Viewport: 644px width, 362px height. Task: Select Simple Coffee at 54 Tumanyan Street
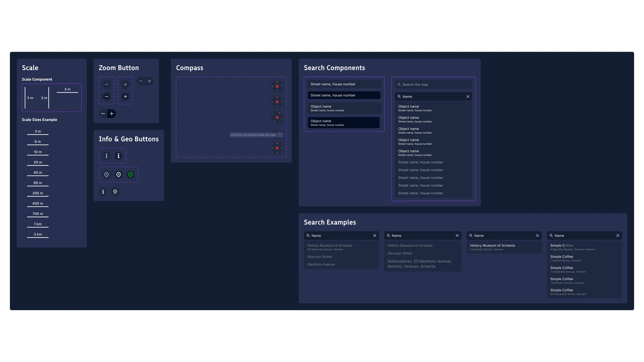(x=584, y=292)
